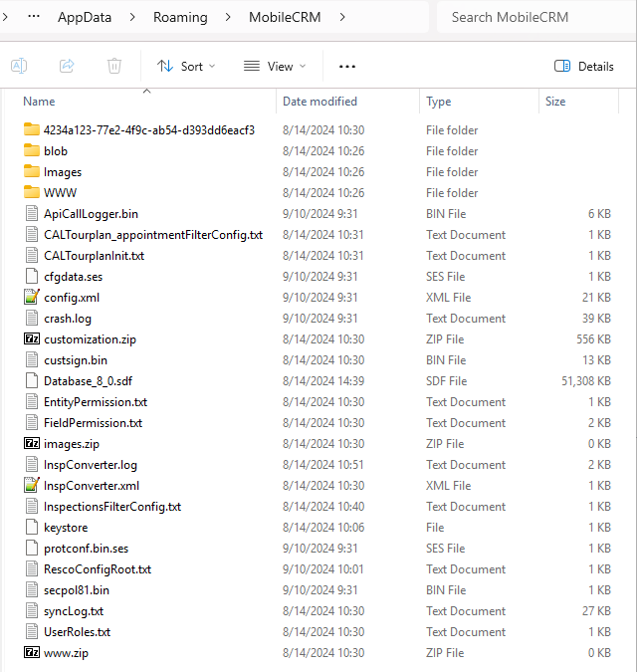
Task: Select the Database_8_0.sdf file
Action: 88,381
